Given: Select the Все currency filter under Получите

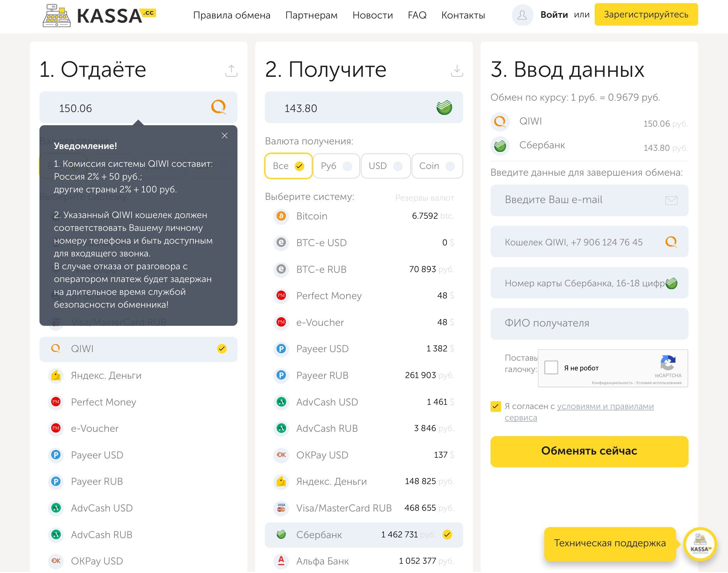Looking at the screenshot, I should (x=288, y=166).
